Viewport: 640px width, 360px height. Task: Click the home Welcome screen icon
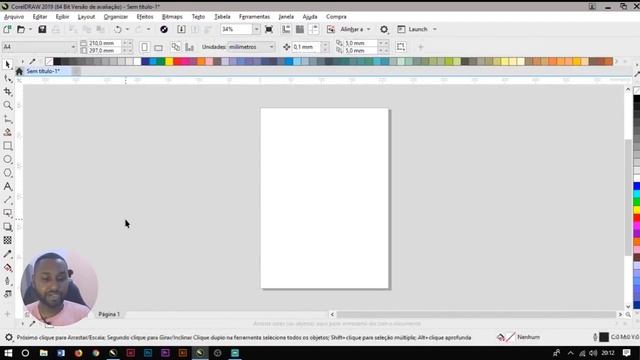(x=19, y=71)
